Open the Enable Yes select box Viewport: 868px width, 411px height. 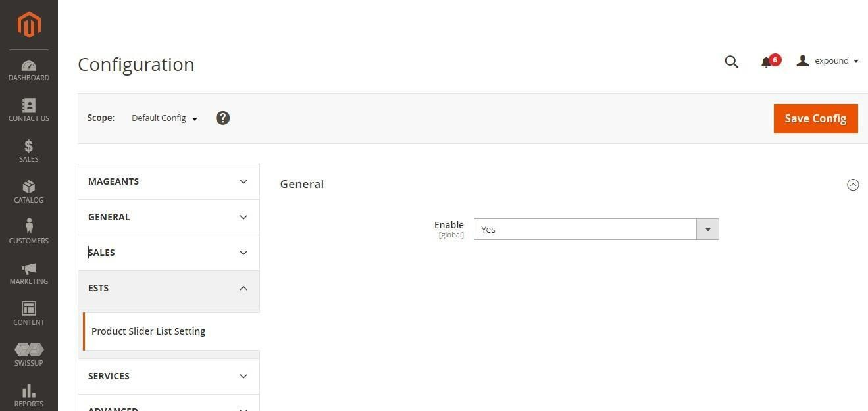596,230
